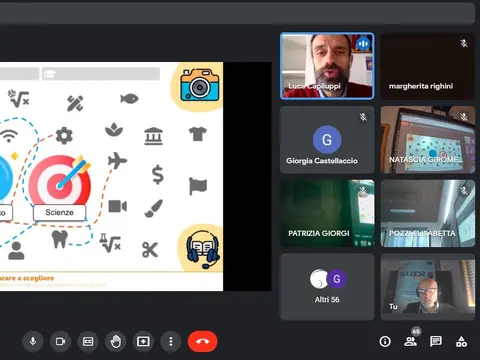The image size is (480, 360).
Task: Raise hand using the hand icon
Action: coord(116,341)
